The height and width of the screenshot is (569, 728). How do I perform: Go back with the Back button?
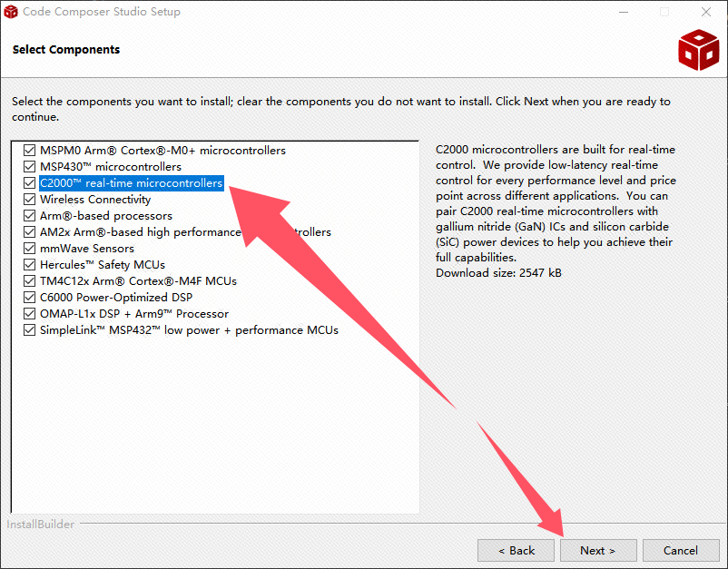click(516, 551)
